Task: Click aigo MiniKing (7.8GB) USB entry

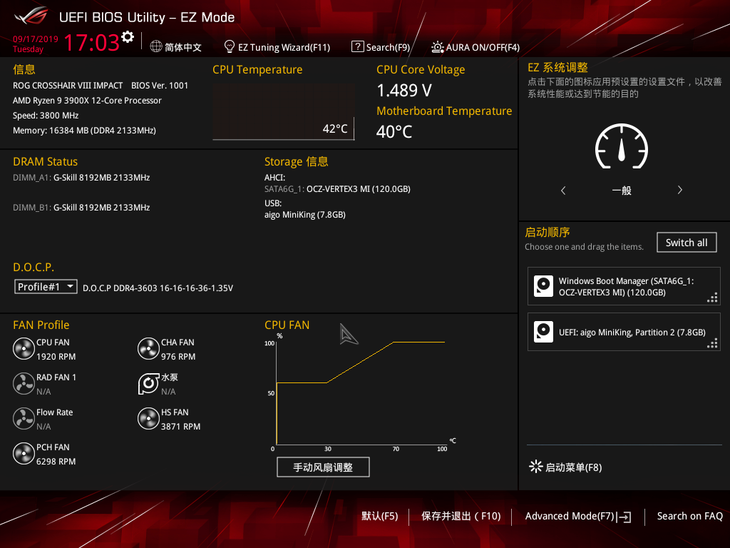Action: click(x=305, y=215)
